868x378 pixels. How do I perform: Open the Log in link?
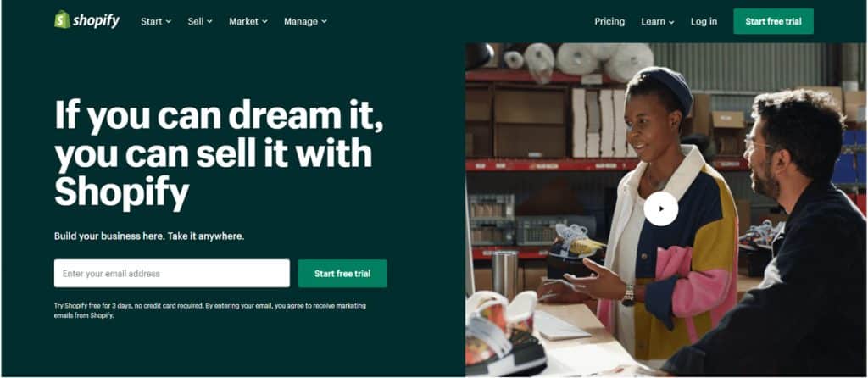[x=704, y=21]
